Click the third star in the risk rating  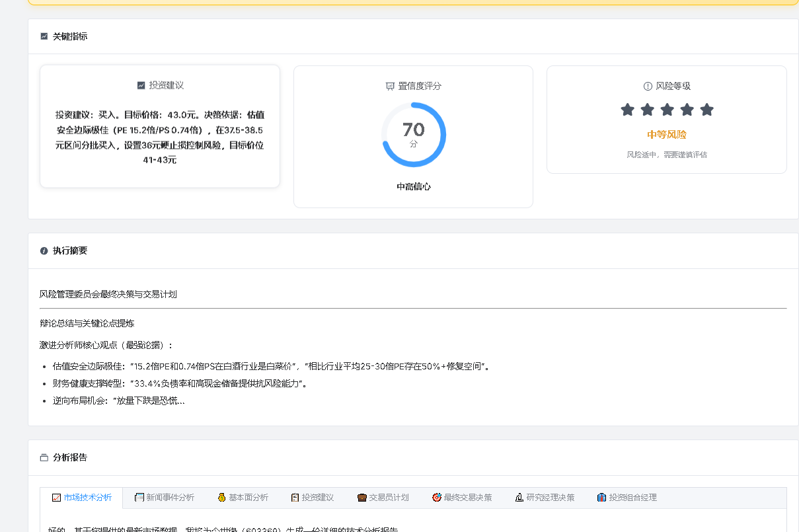[667, 110]
